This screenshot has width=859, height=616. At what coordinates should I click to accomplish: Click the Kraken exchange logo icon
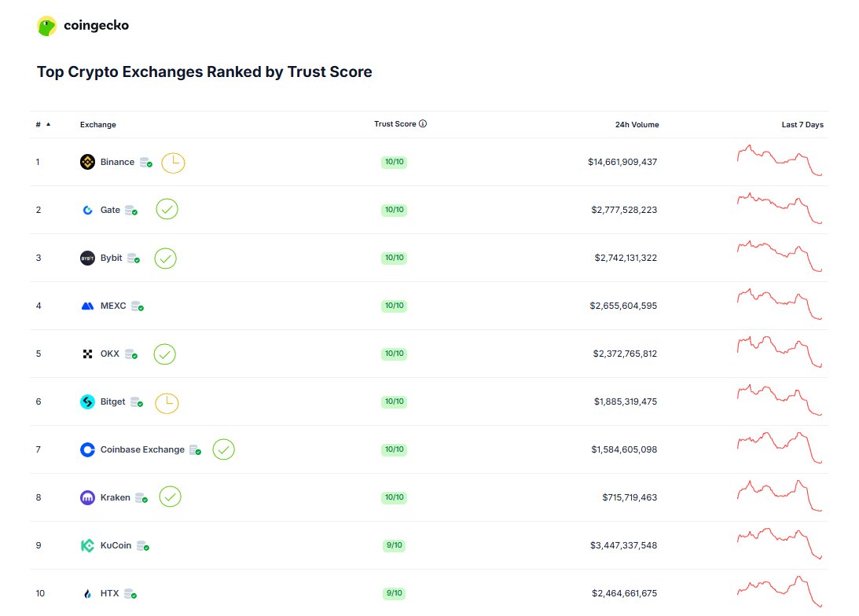tap(88, 497)
